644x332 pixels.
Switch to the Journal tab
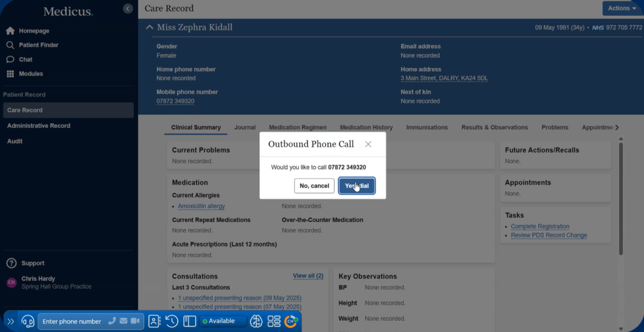[x=245, y=127]
